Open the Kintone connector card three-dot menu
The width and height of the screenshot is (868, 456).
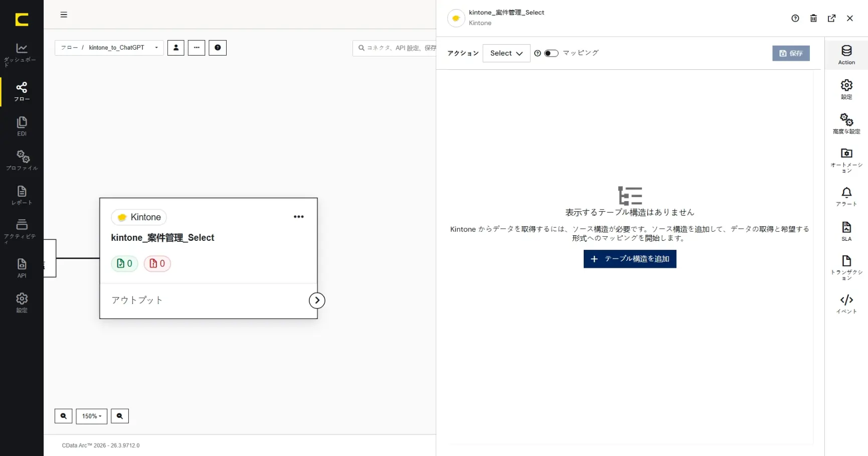299,217
